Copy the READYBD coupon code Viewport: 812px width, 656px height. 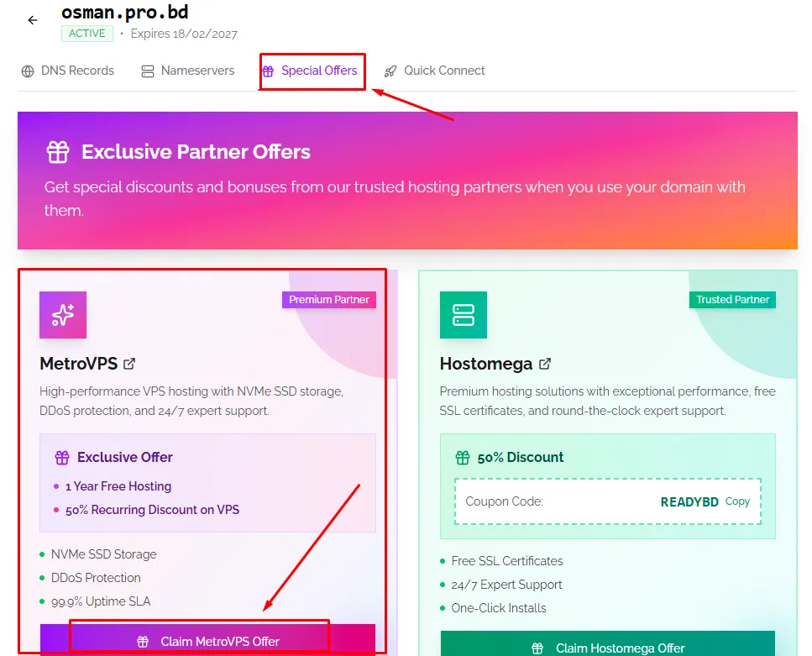pos(737,501)
